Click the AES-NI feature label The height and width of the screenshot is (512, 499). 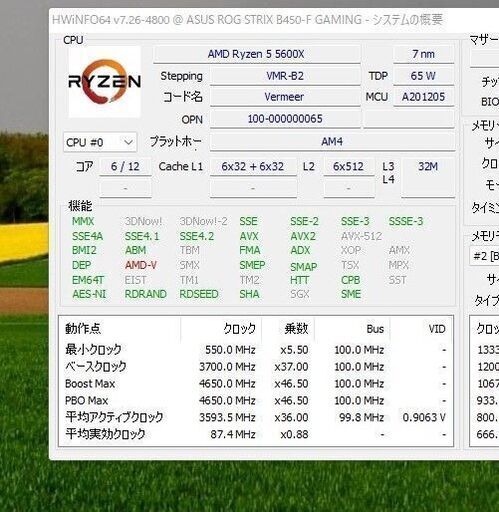[89, 294]
